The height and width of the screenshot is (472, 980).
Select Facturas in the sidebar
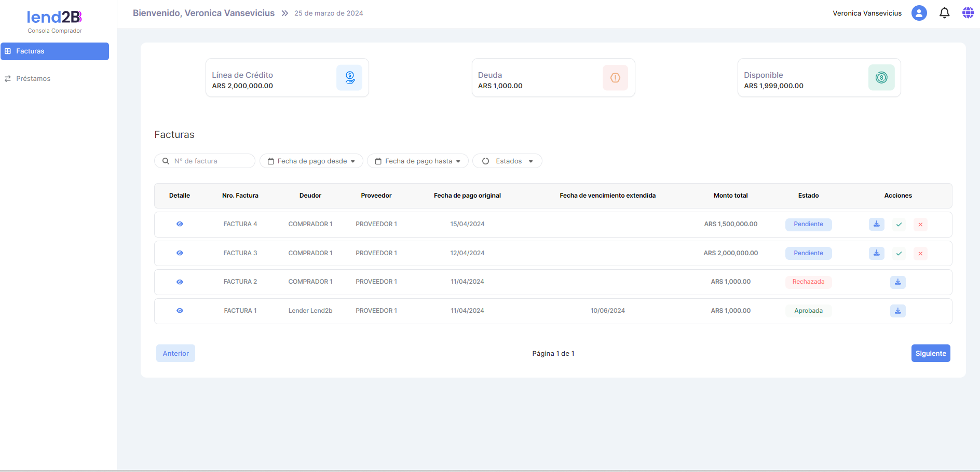click(x=55, y=51)
